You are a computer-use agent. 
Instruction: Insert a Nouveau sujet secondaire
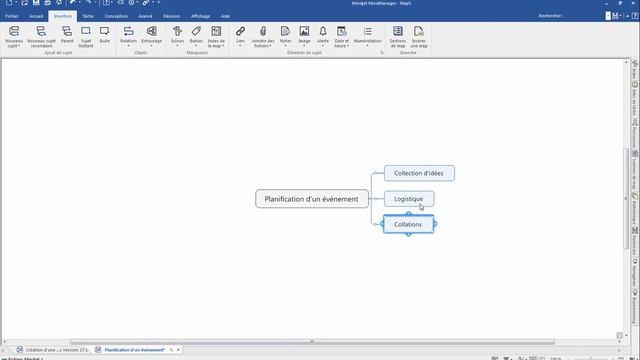(x=41, y=37)
